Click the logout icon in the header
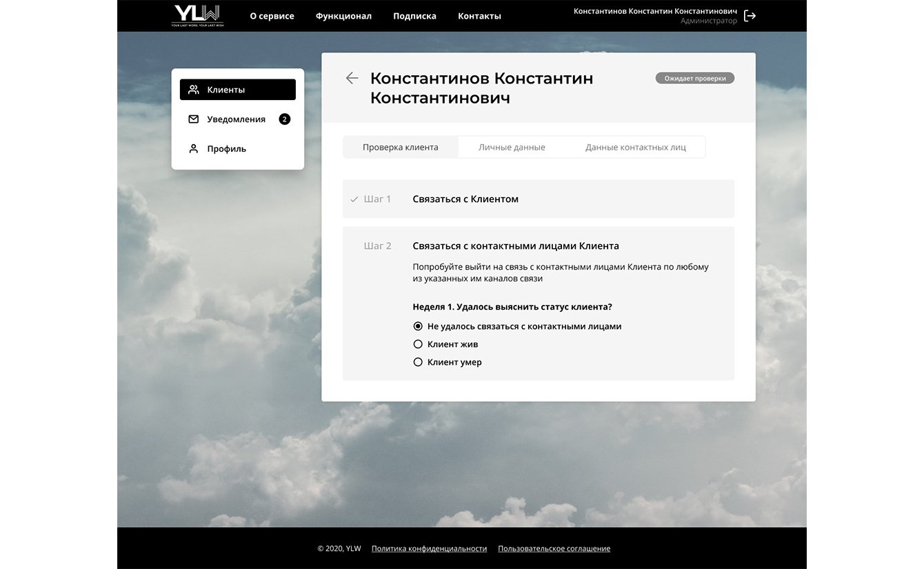This screenshot has height=569, width=924. 750,16
